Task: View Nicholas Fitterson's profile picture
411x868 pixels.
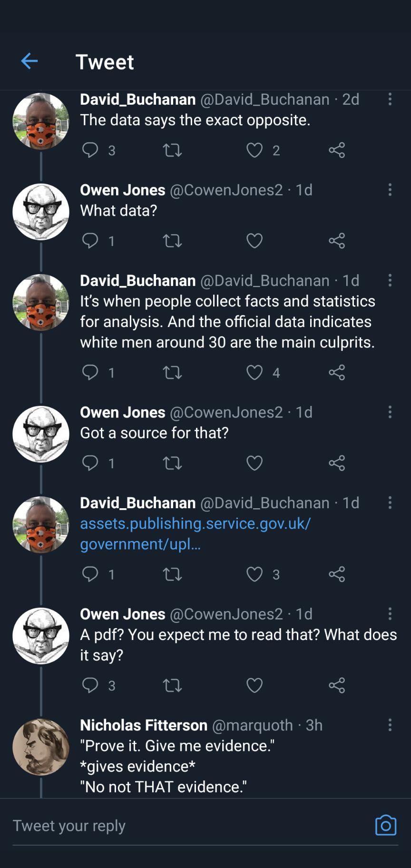Action: pyautogui.click(x=41, y=747)
